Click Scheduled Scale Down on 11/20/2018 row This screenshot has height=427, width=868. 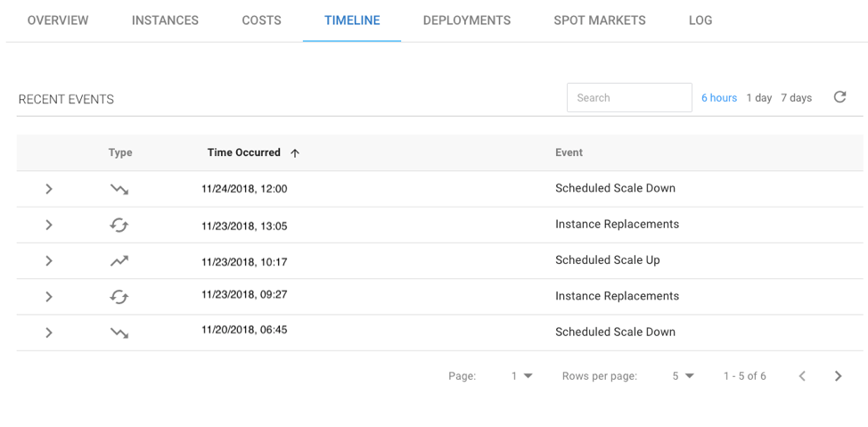615,333
